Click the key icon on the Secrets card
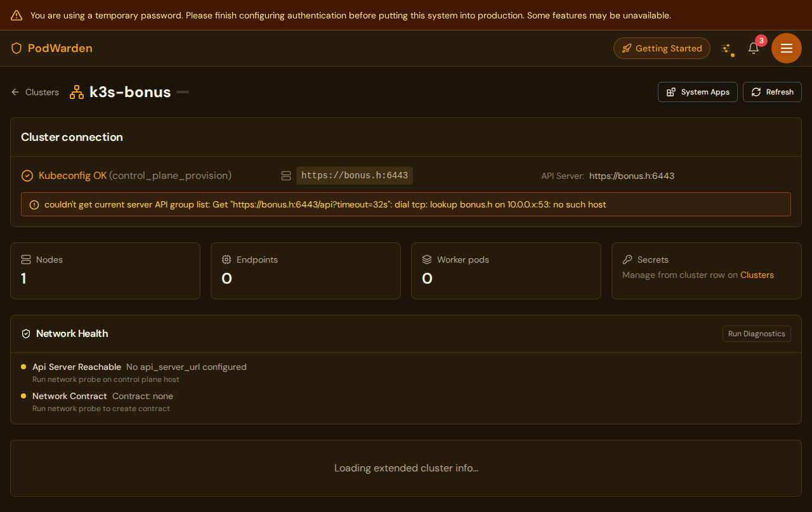Image resolution: width=812 pixels, height=512 pixels. point(627,259)
